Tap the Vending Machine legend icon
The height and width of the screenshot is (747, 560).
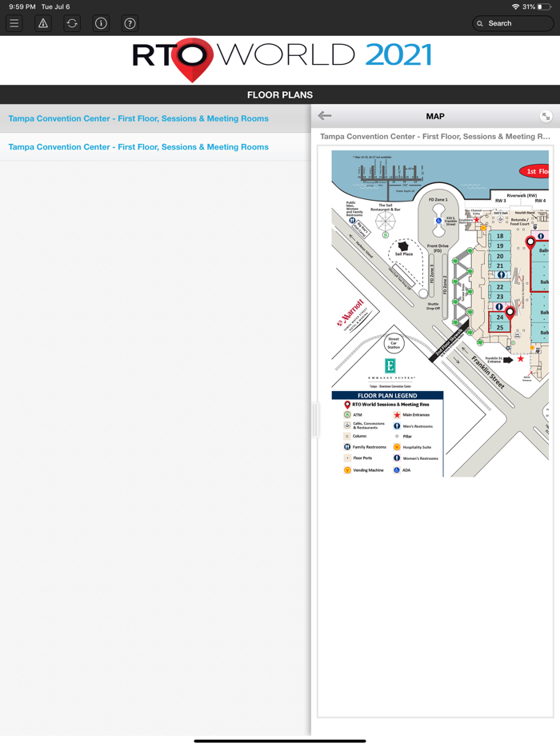coord(347,470)
